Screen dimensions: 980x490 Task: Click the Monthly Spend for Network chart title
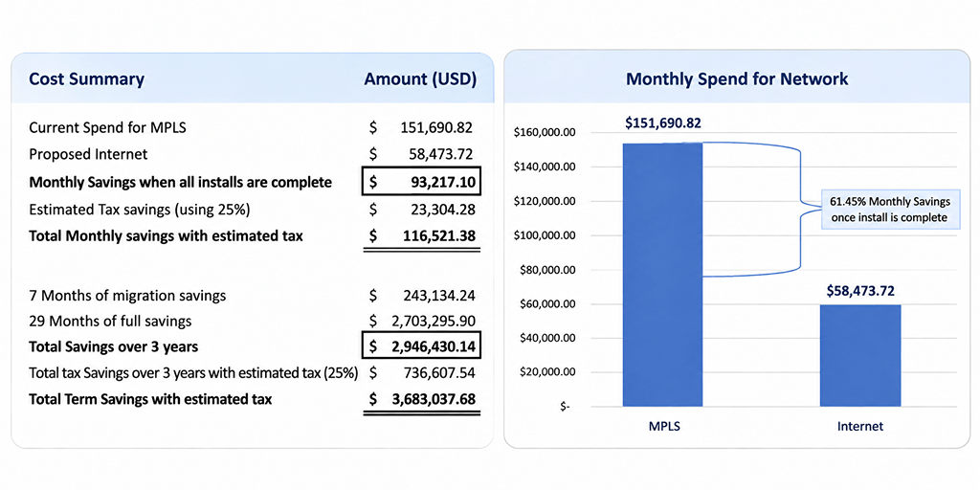click(737, 79)
